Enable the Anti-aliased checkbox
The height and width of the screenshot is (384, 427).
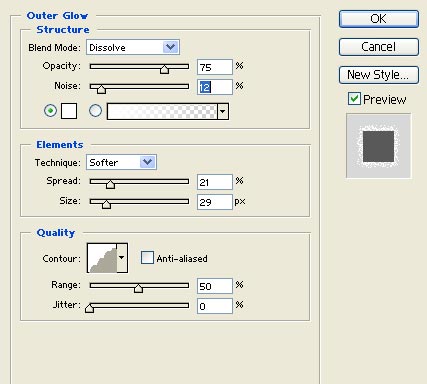pyautogui.click(x=147, y=258)
